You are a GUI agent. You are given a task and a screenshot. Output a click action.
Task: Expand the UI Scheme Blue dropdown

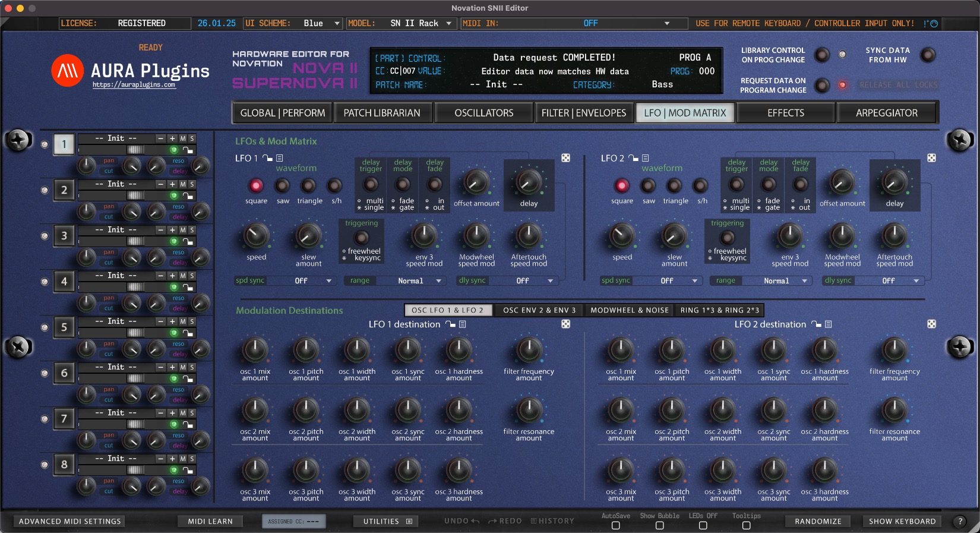coord(337,23)
